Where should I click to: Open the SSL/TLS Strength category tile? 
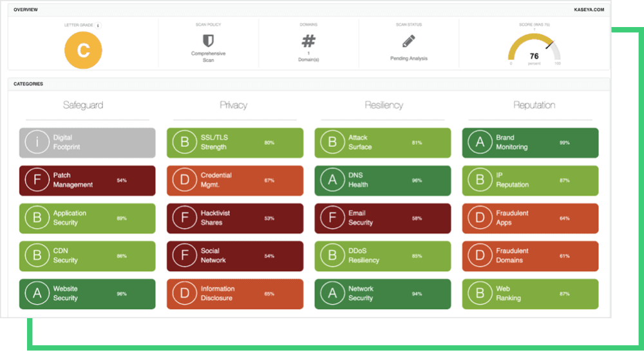tap(235, 142)
